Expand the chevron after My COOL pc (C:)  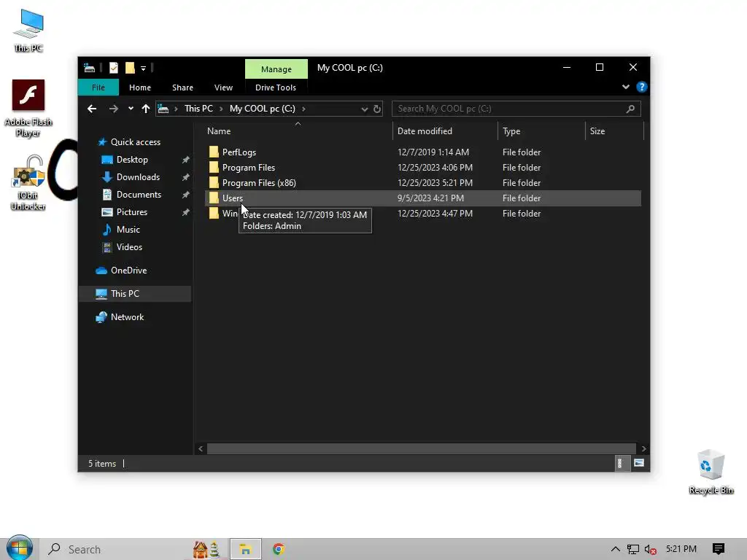click(x=303, y=109)
